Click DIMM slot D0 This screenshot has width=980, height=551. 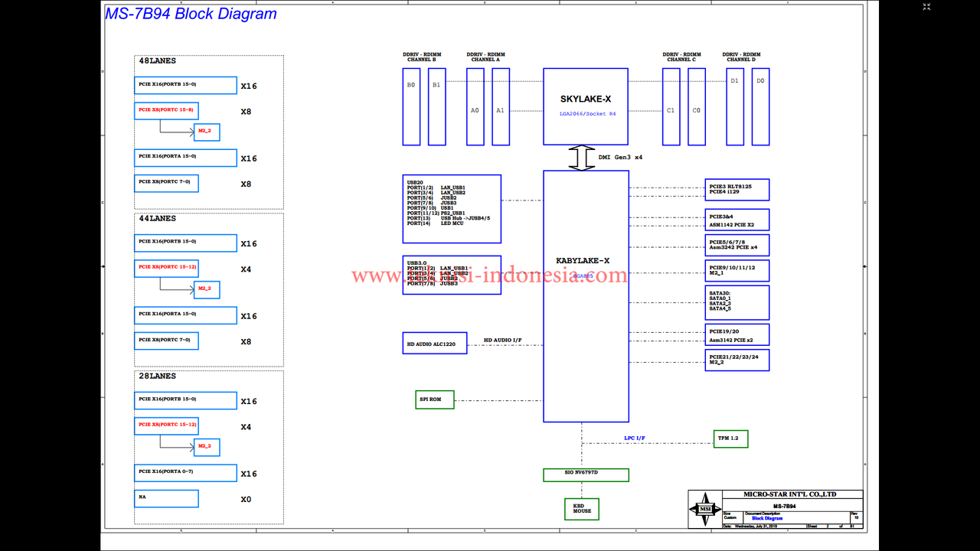[760, 107]
